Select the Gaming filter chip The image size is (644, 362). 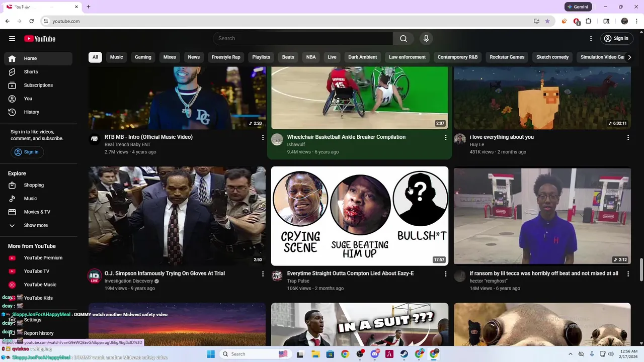click(x=143, y=57)
